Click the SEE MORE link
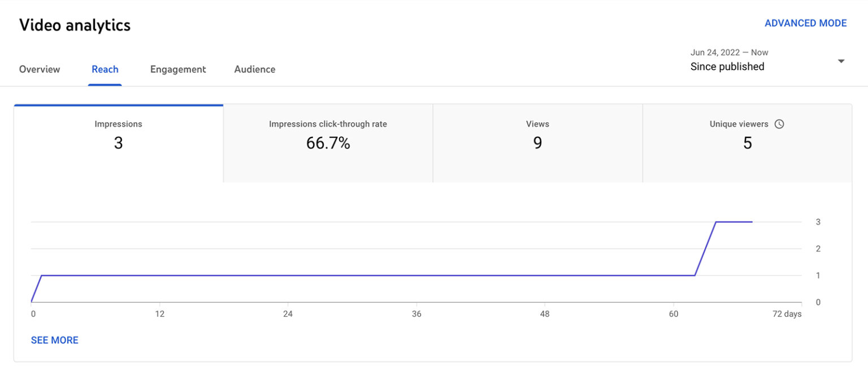Image resolution: width=868 pixels, height=371 pixels. 54,340
